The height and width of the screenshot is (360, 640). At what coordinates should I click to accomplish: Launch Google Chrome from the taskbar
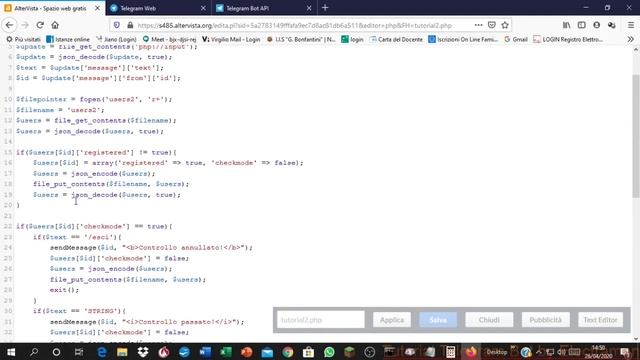tap(288, 352)
